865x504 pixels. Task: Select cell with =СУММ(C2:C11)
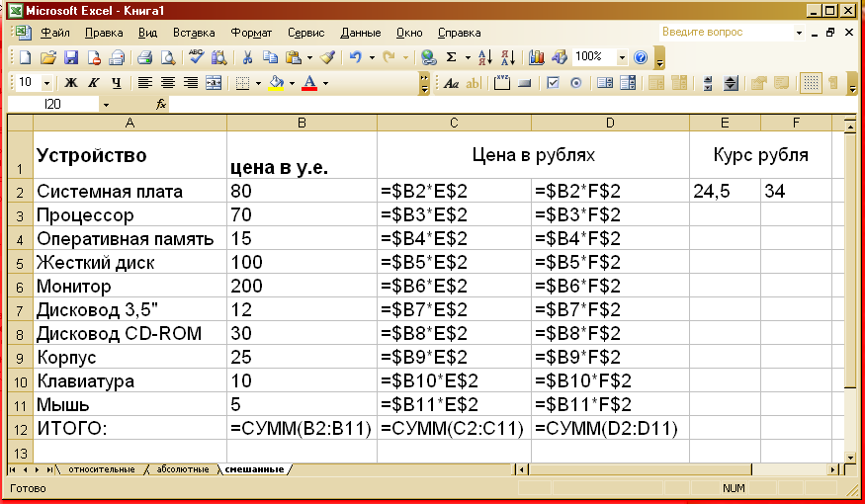coord(454,428)
